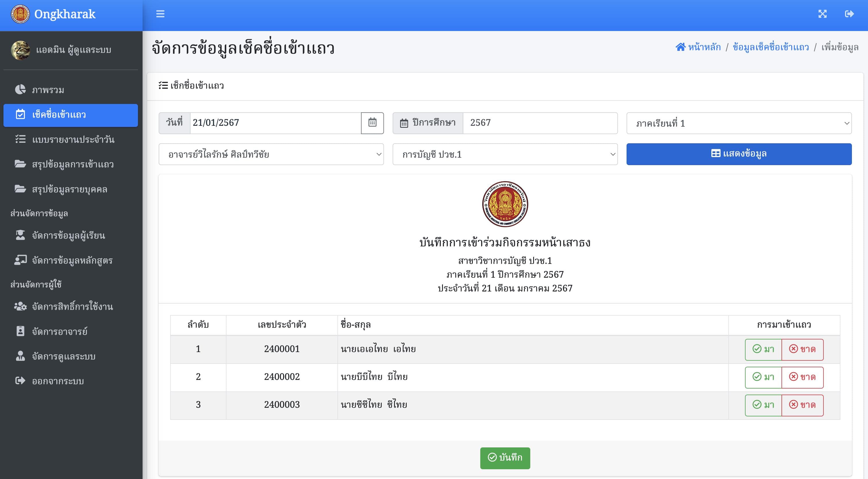
Task: Click the แบบรายงานประจำวัน list icon
Action: [x=20, y=139]
